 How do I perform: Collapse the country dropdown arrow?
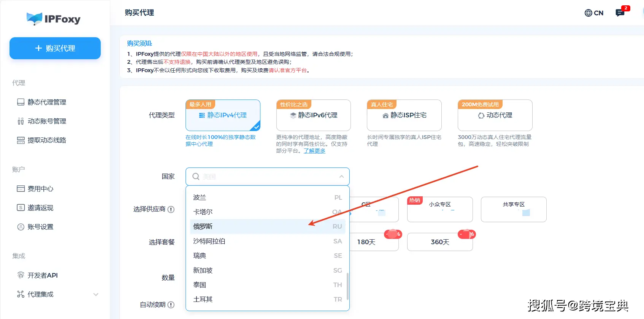point(341,177)
